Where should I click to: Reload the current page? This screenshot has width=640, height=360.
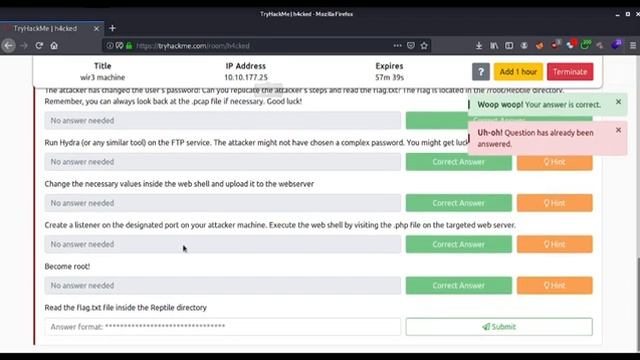(x=39, y=46)
